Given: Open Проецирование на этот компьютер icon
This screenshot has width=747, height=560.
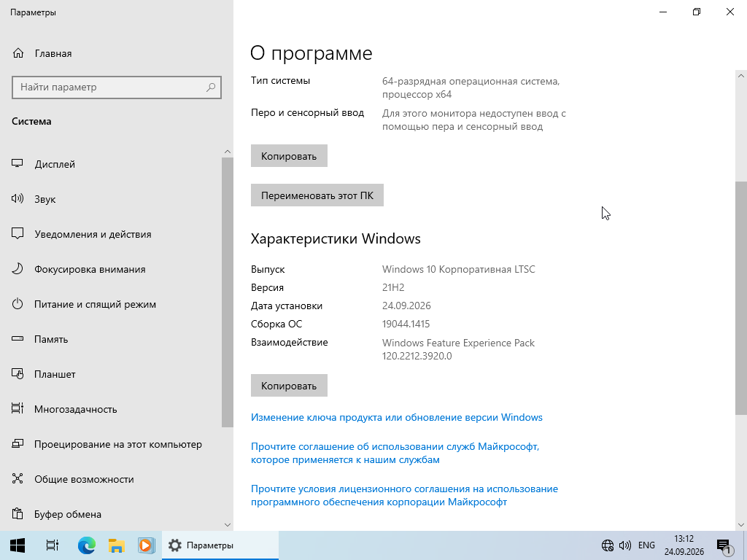Looking at the screenshot, I should (18, 444).
